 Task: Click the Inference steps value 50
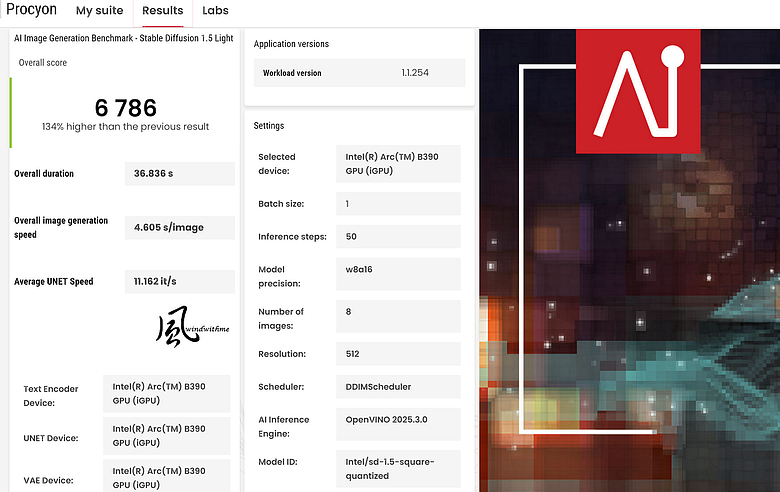pos(398,236)
